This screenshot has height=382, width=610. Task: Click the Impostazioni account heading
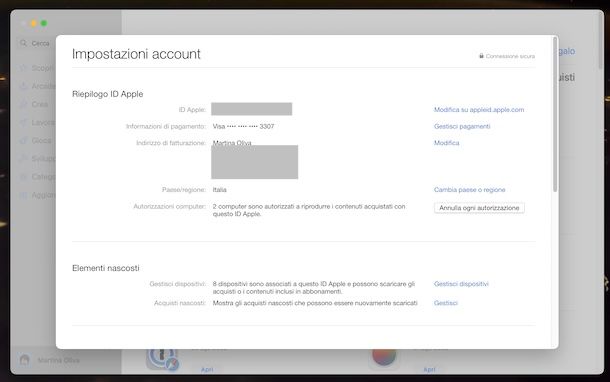click(x=136, y=54)
